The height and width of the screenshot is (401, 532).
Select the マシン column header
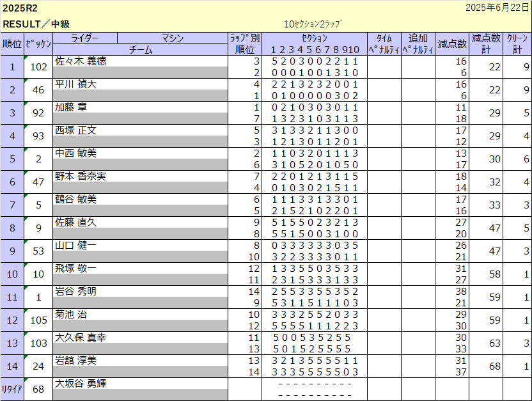pyautogui.click(x=173, y=38)
